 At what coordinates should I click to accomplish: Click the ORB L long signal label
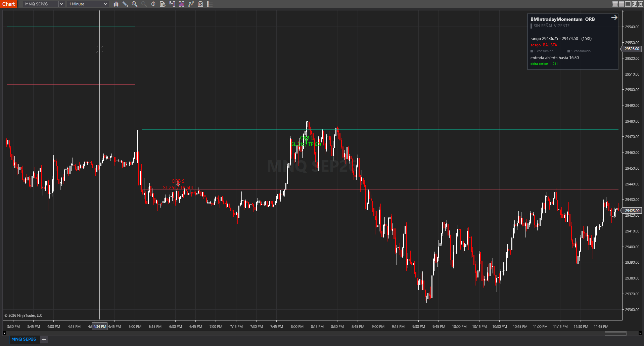click(x=306, y=138)
